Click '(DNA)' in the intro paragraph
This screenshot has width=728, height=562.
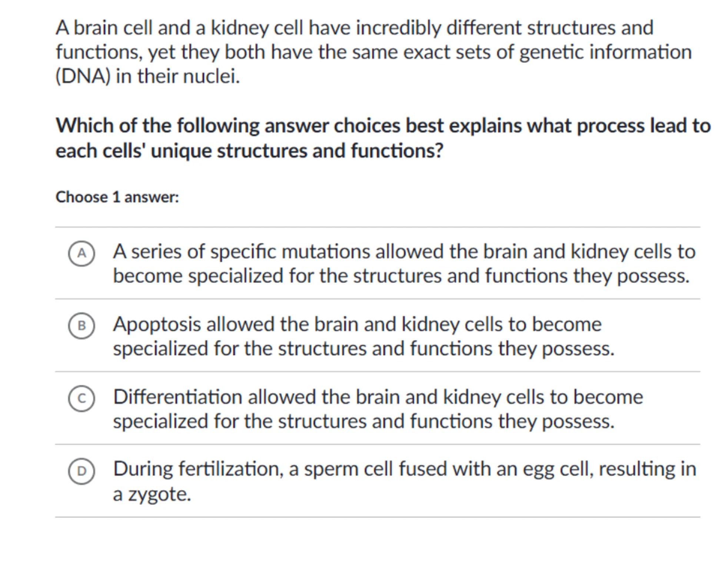[83, 76]
